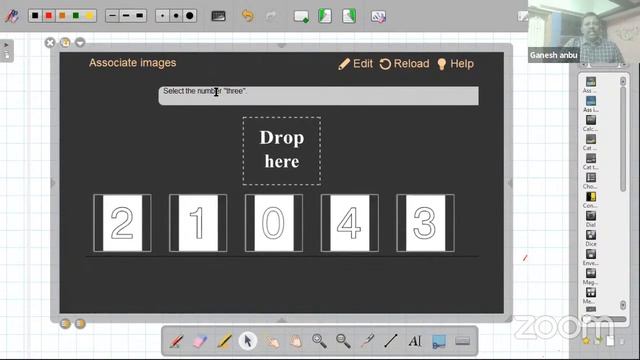Open the Dice app in library
640x360 pixels.
coord(591,238)
